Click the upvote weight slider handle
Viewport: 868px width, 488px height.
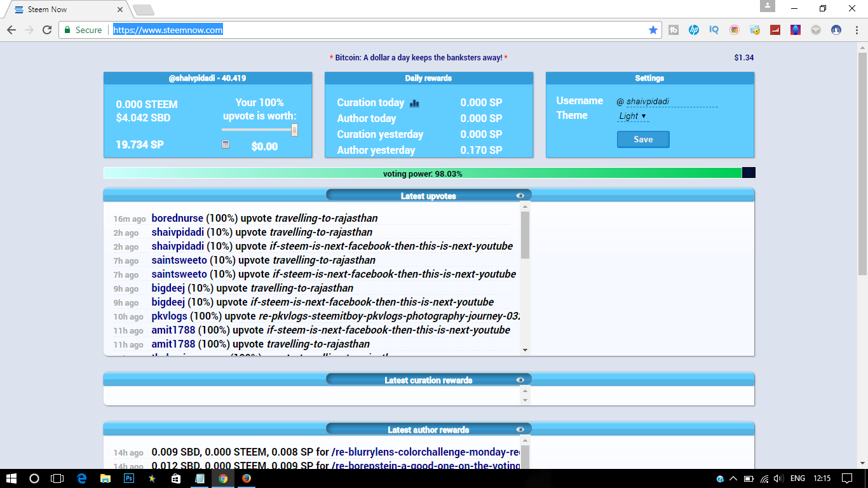tap(294, 130)
